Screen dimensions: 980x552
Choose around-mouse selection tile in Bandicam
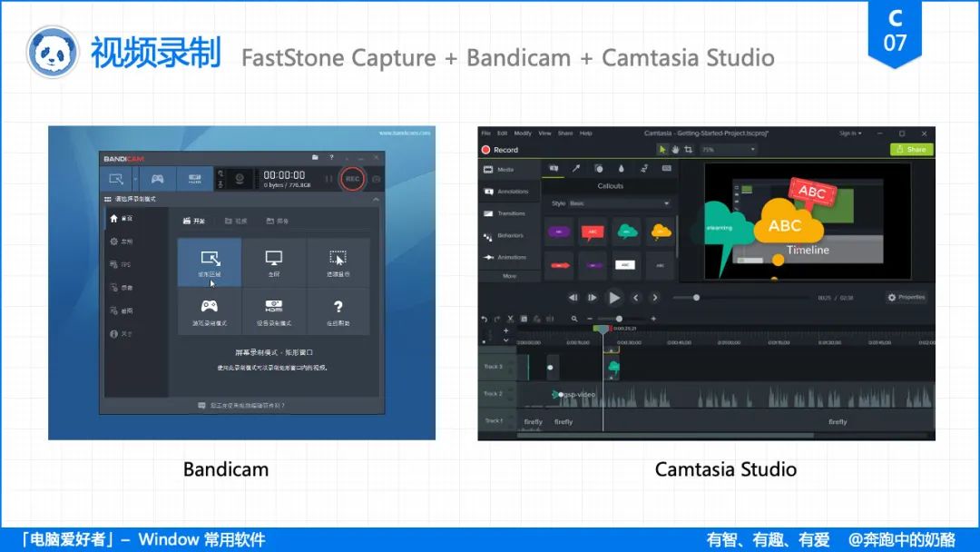click(x=338, y=262)
